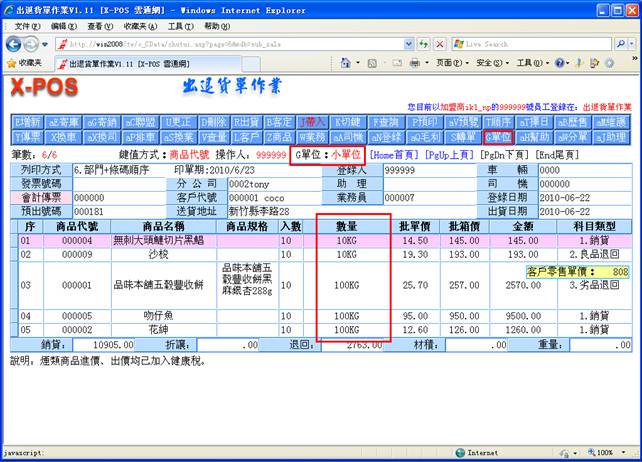
Task: Open the 檢視 (View) menu
Action: pyautogui.click(x=99, y=25)
